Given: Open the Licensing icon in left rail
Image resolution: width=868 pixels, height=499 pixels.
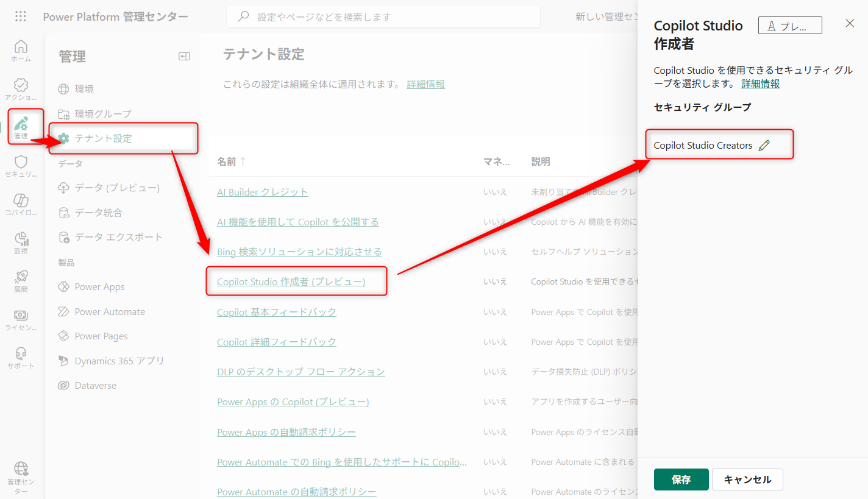Looking at the screenshot, I should pos(21,319).
